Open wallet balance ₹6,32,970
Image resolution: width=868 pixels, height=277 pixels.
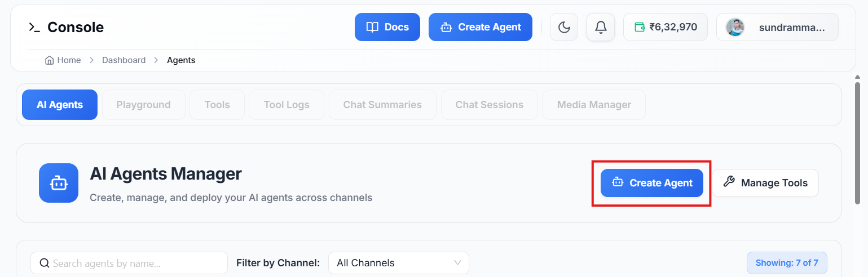click(x=666, y=27)
